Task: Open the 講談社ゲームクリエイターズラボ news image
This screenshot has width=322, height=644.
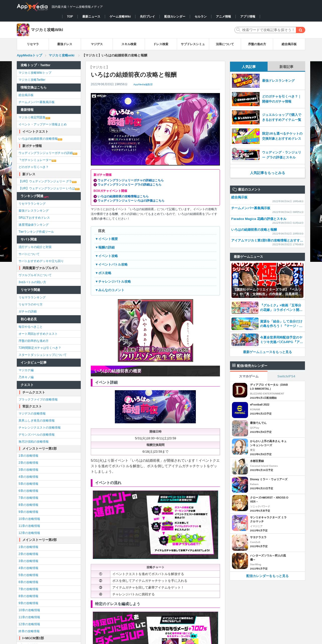Action: [x=267, y=280]
